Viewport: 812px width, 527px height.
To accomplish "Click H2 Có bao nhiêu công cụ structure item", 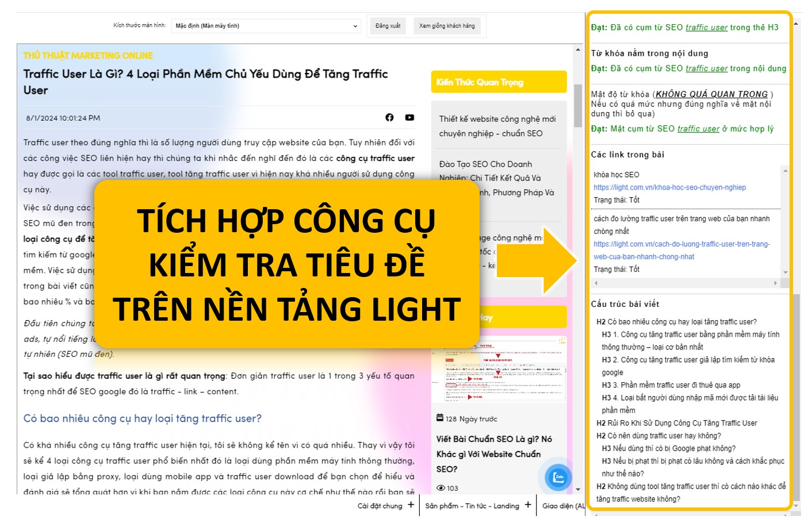I will pyautogui.click(x=676, y=322).
